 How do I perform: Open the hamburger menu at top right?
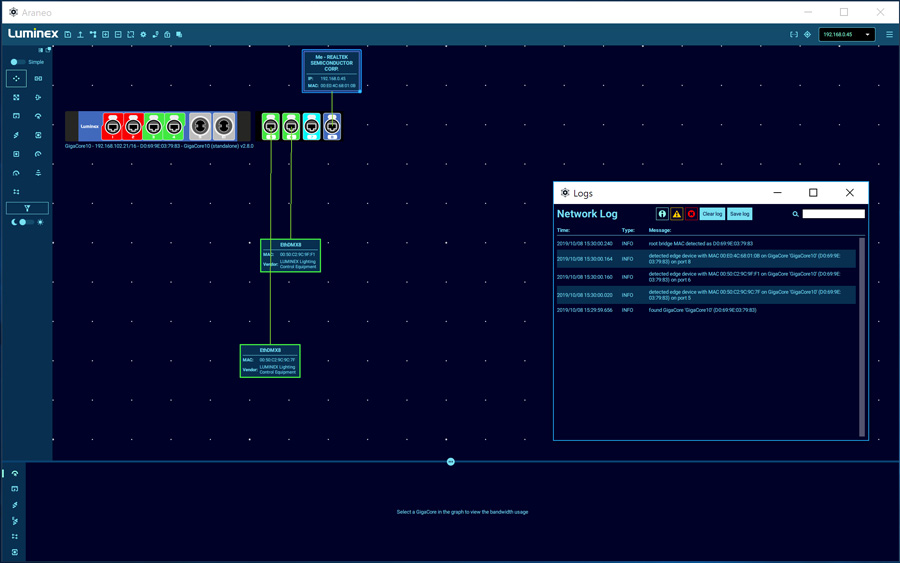pos(890,34)
